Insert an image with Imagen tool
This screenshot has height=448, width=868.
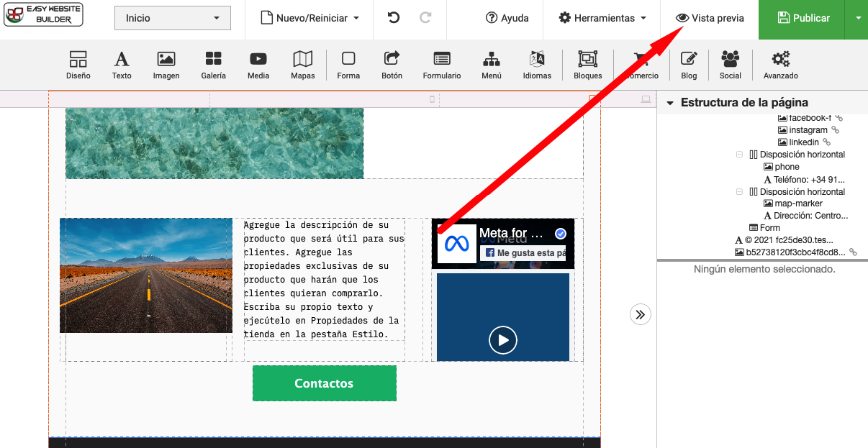pyautogui.click(x=166, y=65)
